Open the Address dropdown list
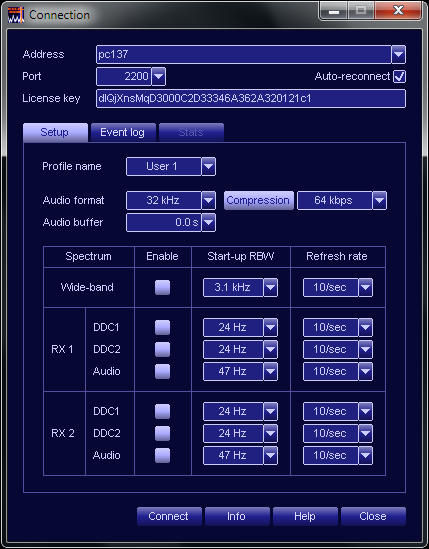 (398, 54)
